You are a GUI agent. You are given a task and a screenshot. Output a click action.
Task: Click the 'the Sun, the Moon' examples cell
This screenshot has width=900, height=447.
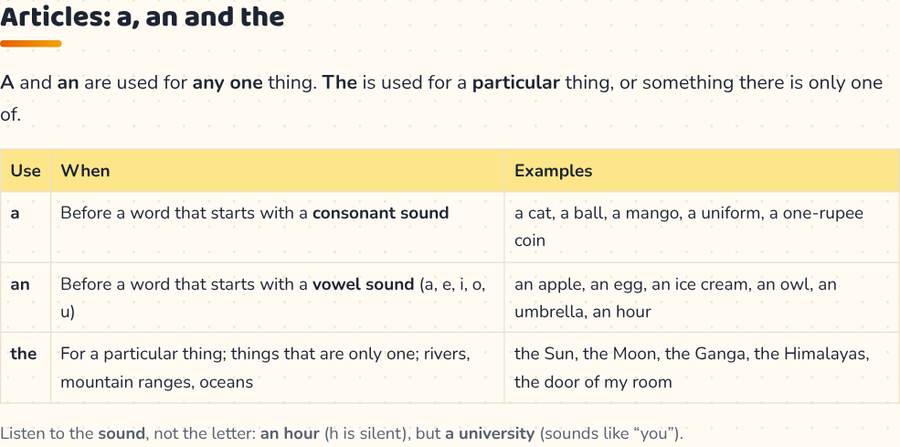coord(702,367)
